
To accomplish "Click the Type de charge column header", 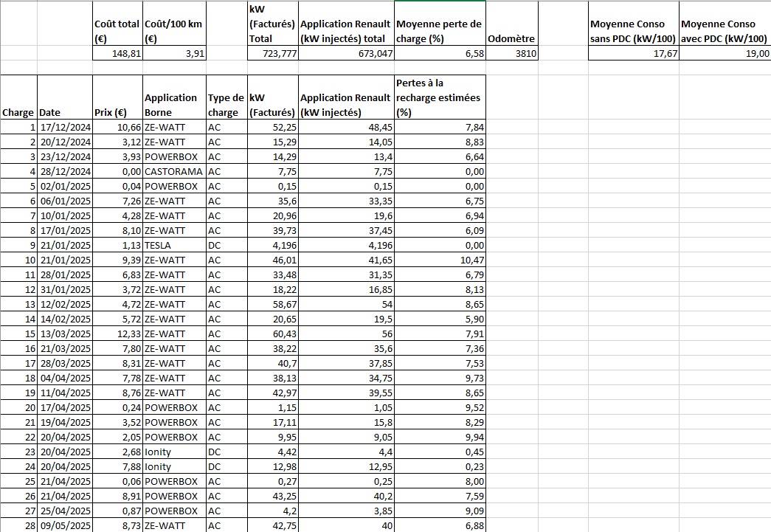I will pyautogui.click(x=227, y=97).
